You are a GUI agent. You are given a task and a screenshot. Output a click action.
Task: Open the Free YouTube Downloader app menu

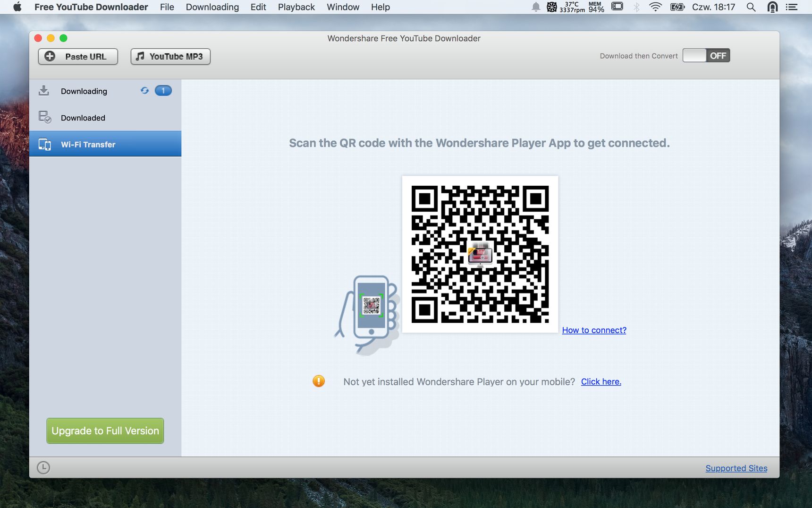tap(91, 7)
